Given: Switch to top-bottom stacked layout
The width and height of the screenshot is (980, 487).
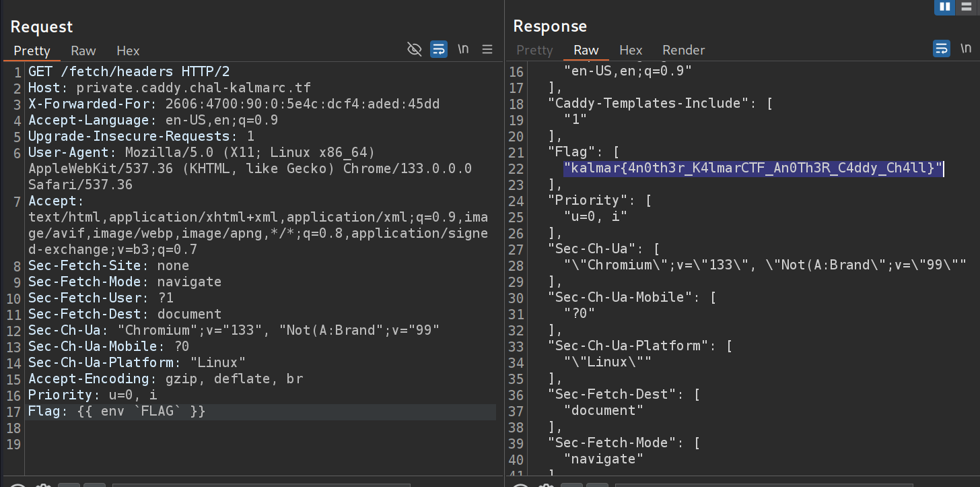Looking at the screenshot, I should click(966, 7).
